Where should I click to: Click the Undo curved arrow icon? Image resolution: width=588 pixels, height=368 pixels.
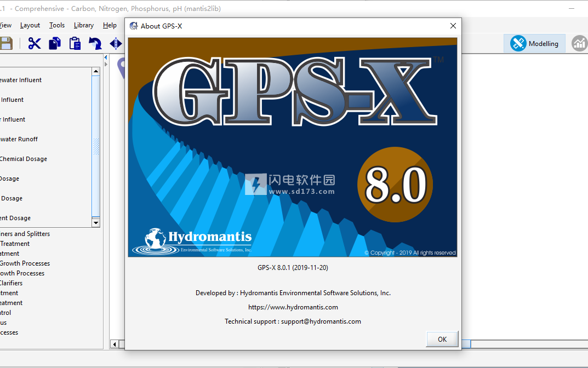[95, 43]
